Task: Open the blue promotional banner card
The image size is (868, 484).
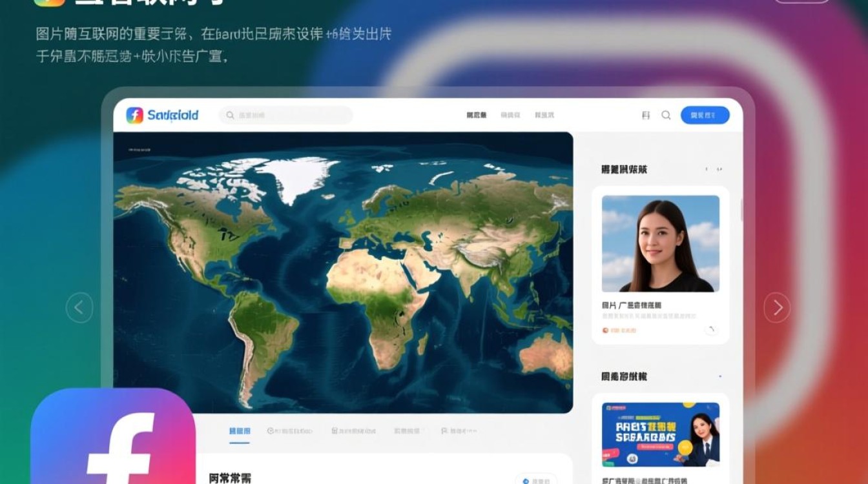Action: coord(661,434)
